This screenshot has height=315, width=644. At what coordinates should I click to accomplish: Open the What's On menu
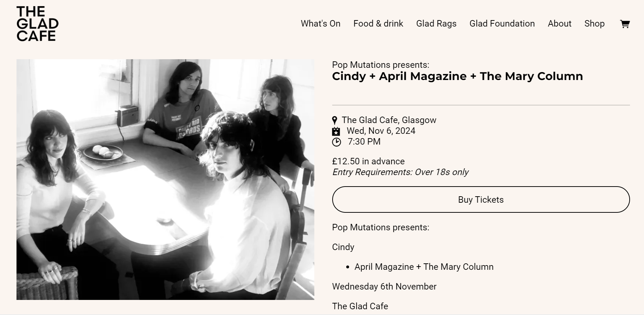coord(320,24)
